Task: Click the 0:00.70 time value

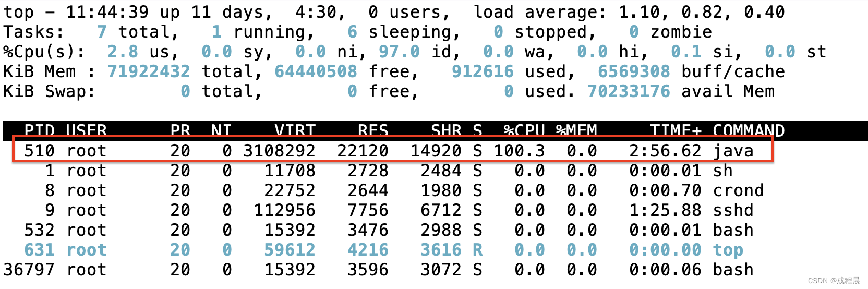Action: [665, 190]
